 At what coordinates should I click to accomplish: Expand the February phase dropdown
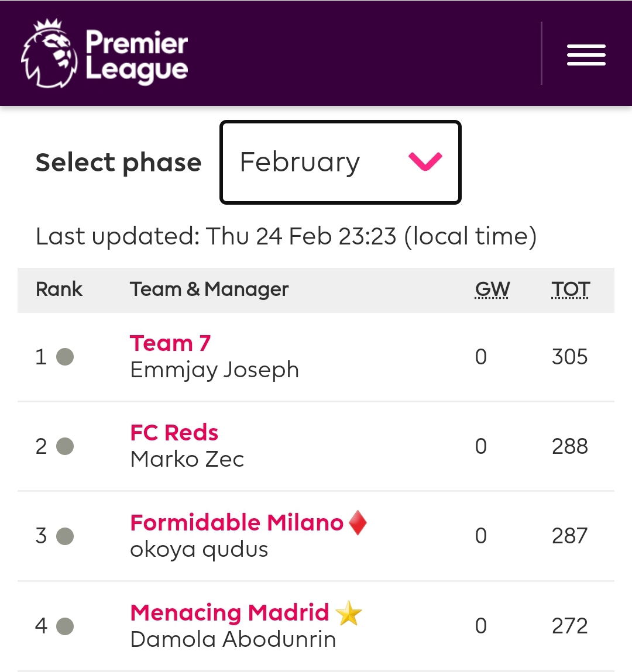[x=341, y=162]
